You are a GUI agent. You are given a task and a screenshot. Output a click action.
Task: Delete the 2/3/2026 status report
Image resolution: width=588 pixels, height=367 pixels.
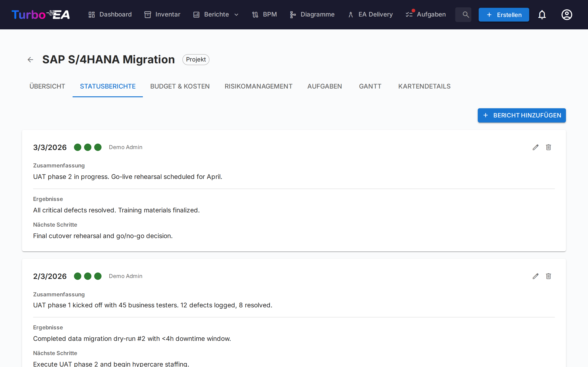[548, 276]
